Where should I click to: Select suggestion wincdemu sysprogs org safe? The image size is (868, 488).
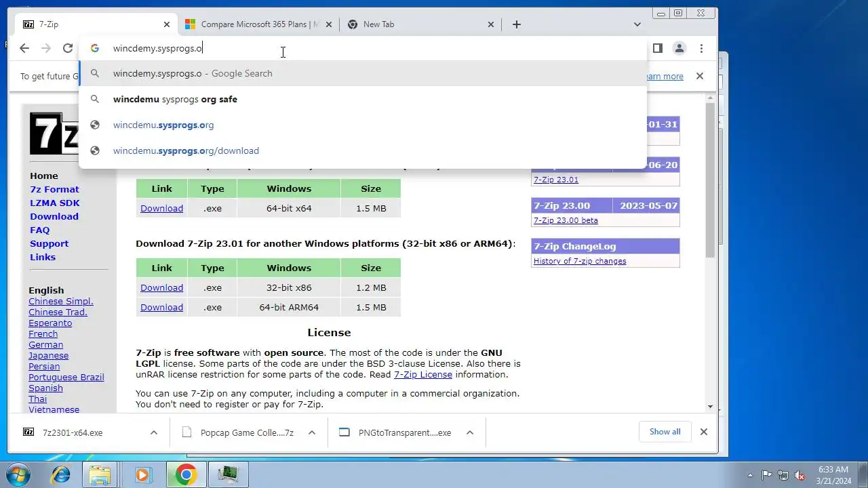[363, 99]
